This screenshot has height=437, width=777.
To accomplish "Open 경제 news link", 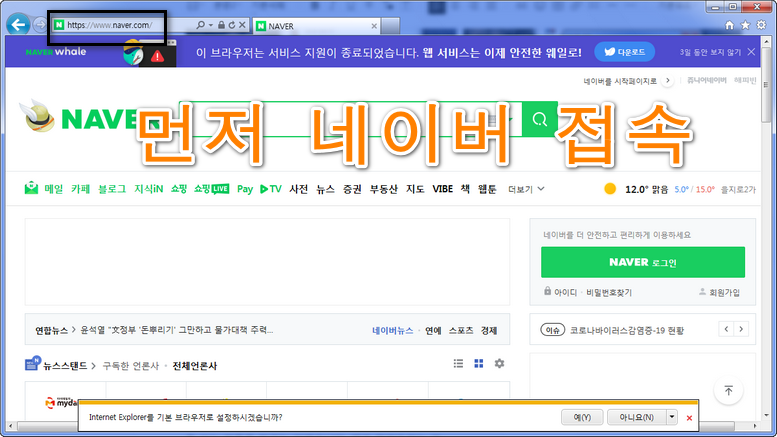I will pos(489,330).
